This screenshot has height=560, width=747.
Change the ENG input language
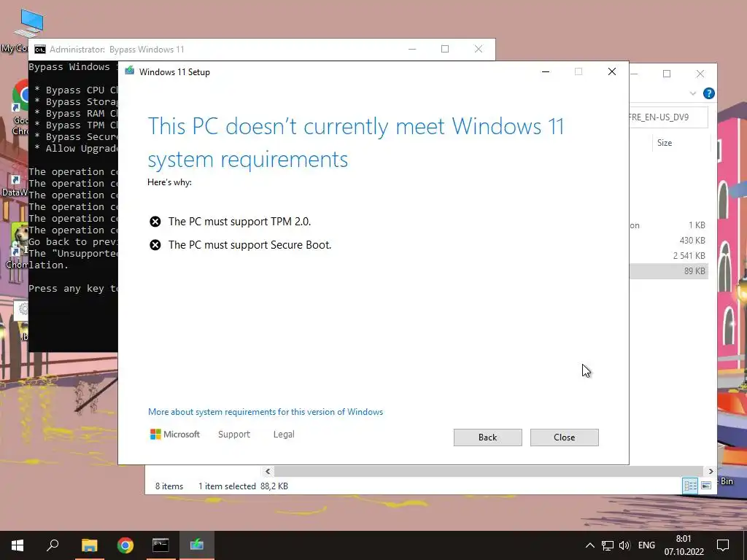pos(646,545)
